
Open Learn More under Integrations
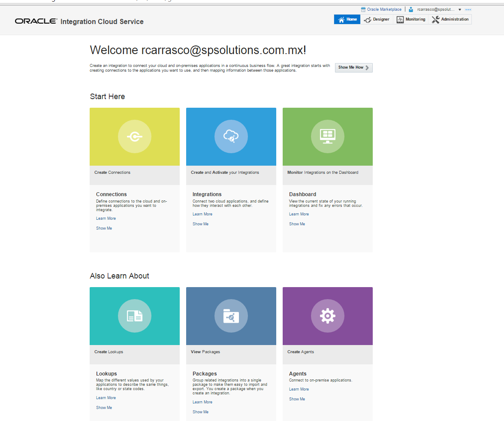pos(202,214)
